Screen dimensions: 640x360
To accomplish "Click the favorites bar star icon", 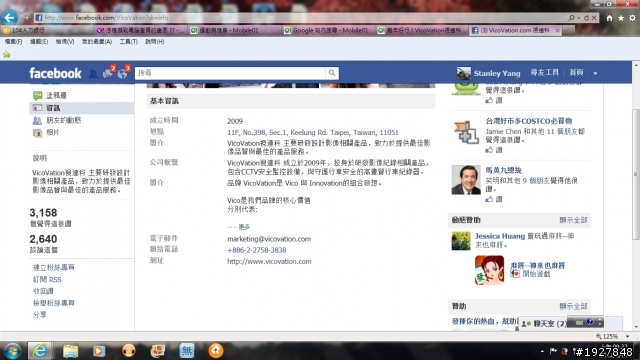I will tap(7, 54).
